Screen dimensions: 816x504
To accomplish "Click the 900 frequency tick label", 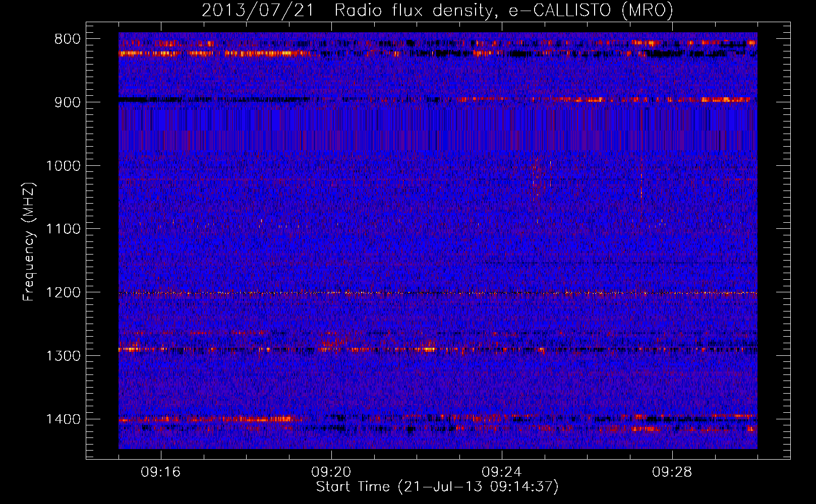I will click(68, 102).
